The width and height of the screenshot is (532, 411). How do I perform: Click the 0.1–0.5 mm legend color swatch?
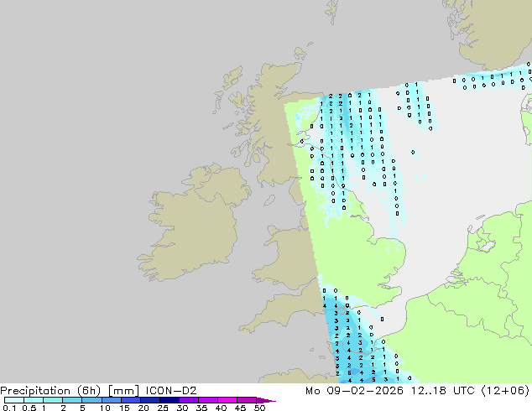14,400
